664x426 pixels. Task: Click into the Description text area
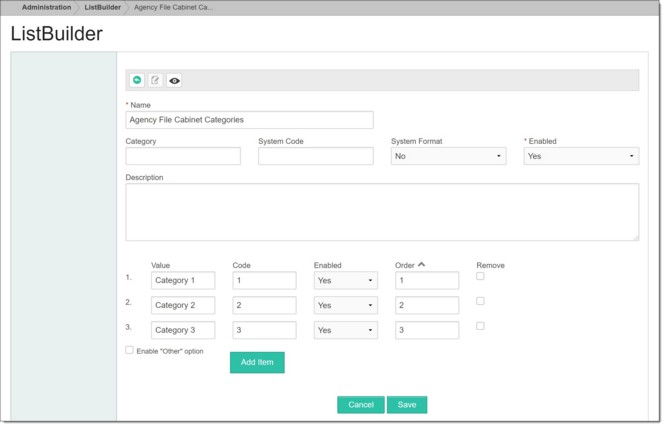(x=382, y=213)
